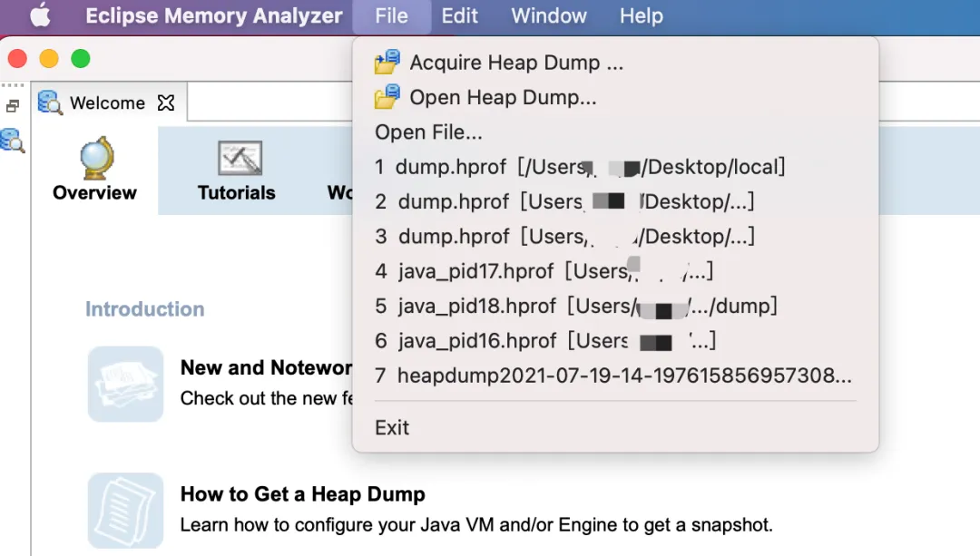Choose Acquire Heap Dump from File menu
The height and width of the screenshot is (556, 980).
point(615,63)
